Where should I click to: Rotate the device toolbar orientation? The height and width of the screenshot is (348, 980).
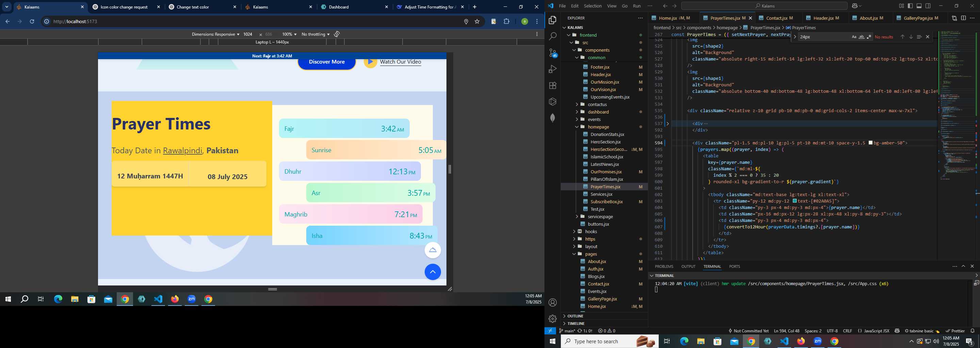pyautogui.click(x=337, y=34)
